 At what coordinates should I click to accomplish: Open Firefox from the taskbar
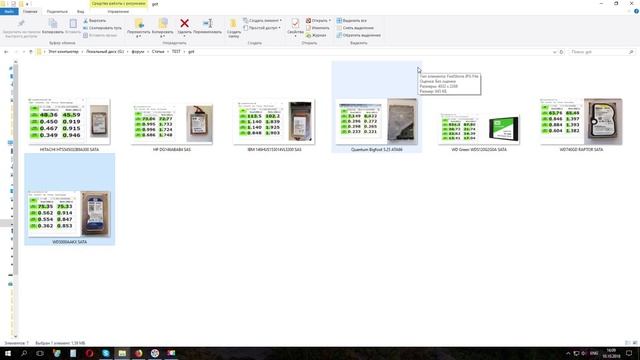click(138, 353)
